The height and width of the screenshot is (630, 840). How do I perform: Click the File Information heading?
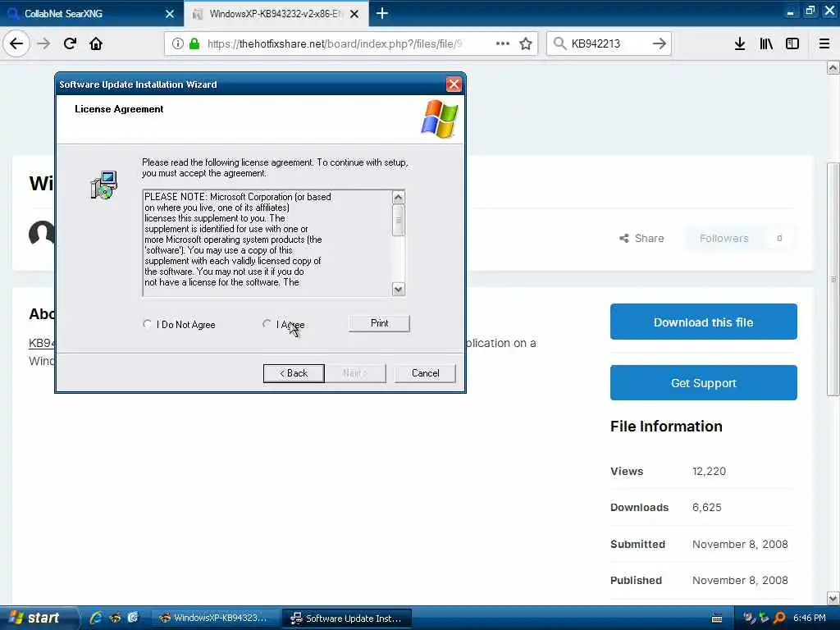pyautogui.click(x=666, y=426)
